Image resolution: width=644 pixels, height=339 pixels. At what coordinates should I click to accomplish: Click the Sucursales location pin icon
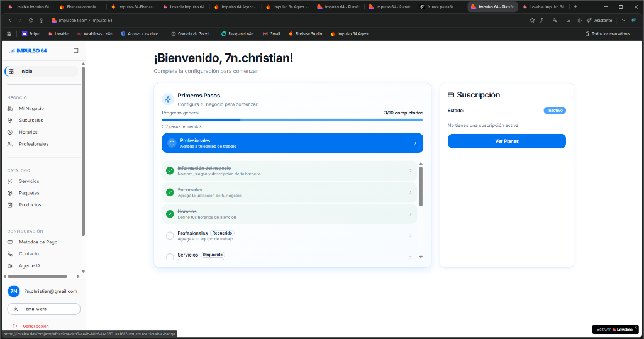[x=10, y=120]
